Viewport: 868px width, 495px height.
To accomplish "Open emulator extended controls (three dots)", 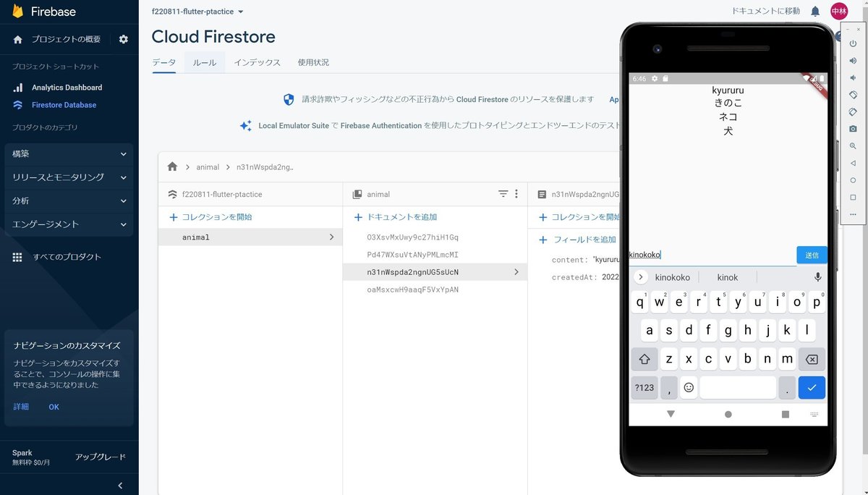I will (853, 214).
